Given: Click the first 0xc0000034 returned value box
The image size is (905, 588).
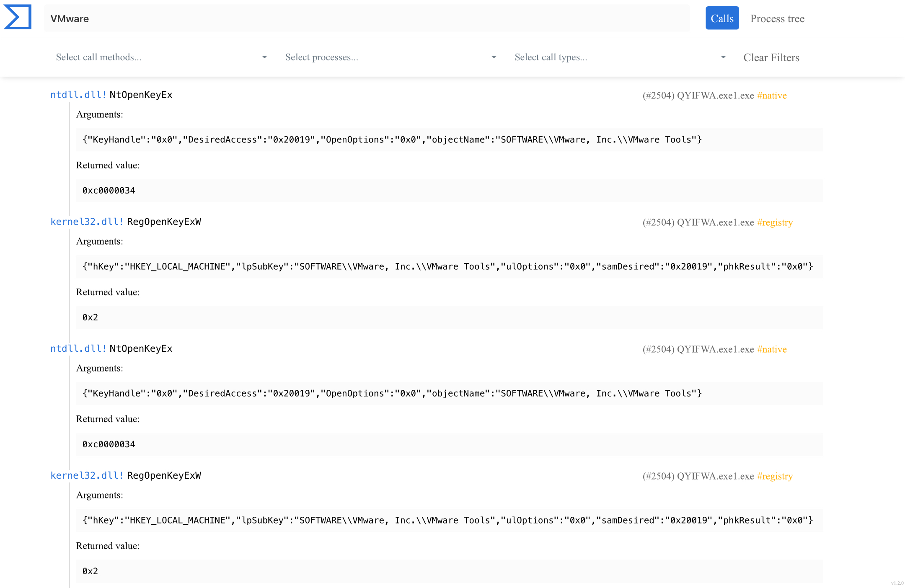Looking at the screenshot, I should (449, 191).
